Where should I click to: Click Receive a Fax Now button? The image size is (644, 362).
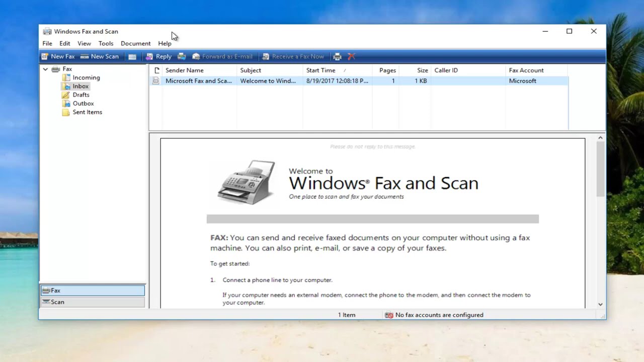293,56
